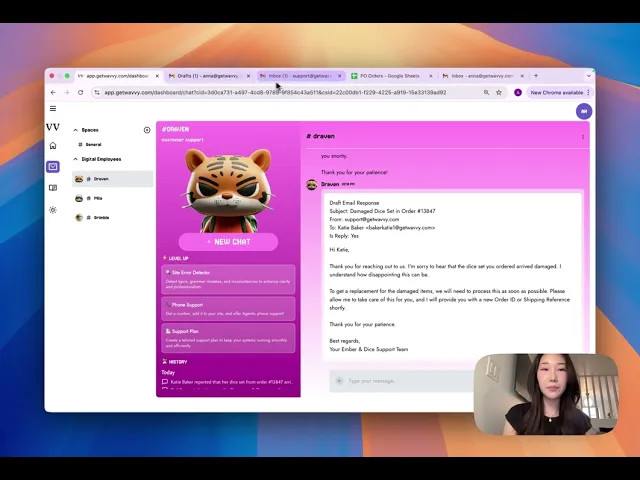Click the Grimble avatar icon in sidebar
This screenshot has width=640, height=480.
79,218
